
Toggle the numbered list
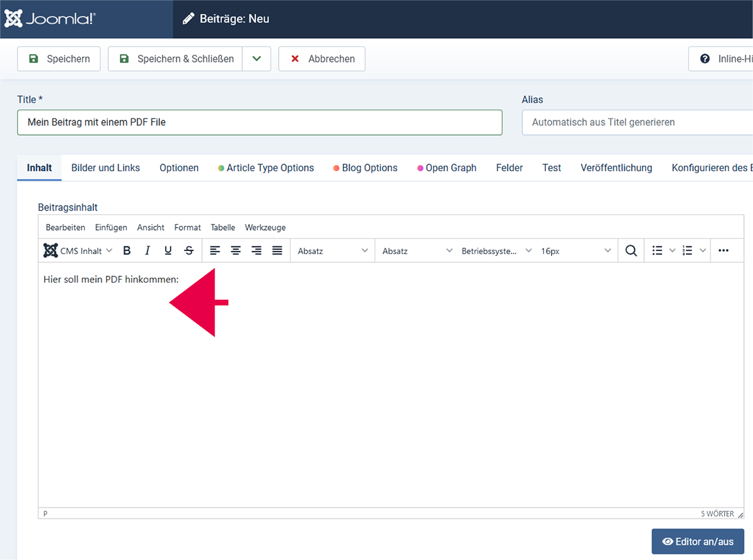[x=687, y=251]
